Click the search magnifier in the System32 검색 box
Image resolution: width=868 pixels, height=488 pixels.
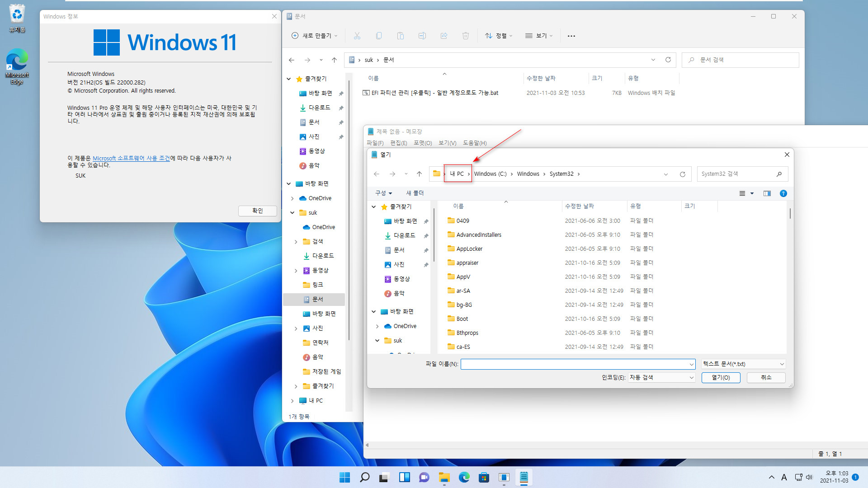coord(779,174)
